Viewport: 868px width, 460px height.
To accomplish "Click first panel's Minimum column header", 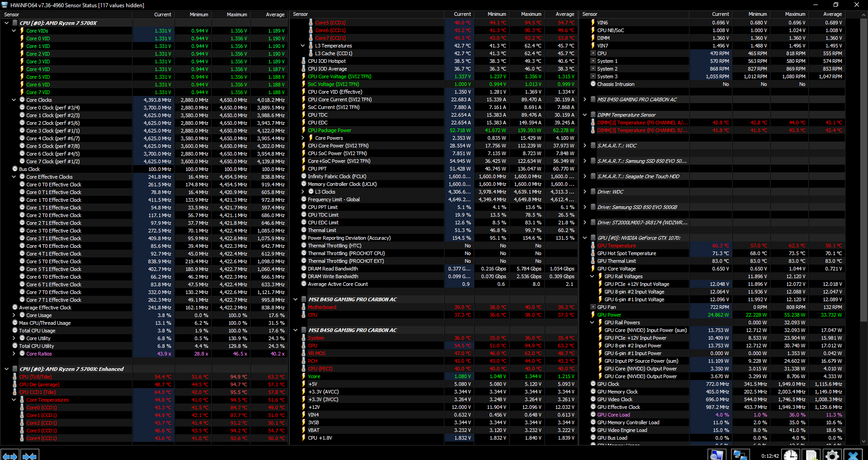I will pyautogui.click(x=193, y=14).
